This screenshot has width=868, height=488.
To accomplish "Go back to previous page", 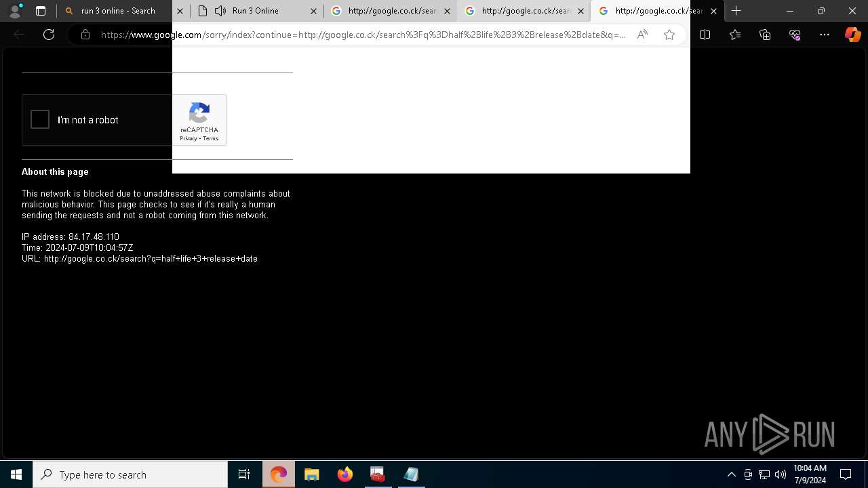I will (19, 35).
